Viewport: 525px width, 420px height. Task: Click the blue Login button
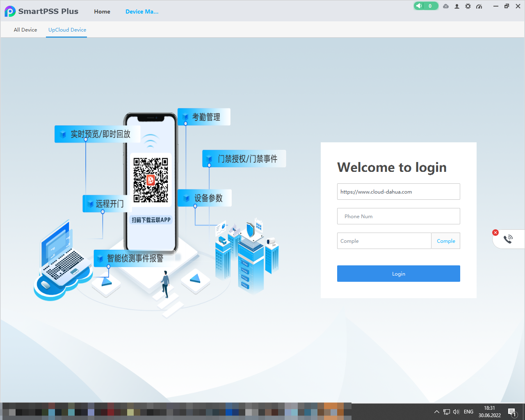(x=399, y=274)
